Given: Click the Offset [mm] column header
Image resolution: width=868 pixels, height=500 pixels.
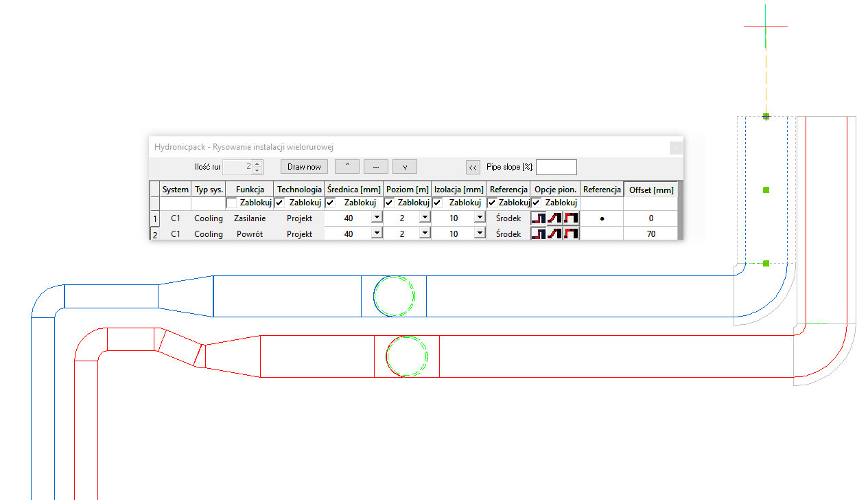Looking at the screenshot, I should pos(651,190).
